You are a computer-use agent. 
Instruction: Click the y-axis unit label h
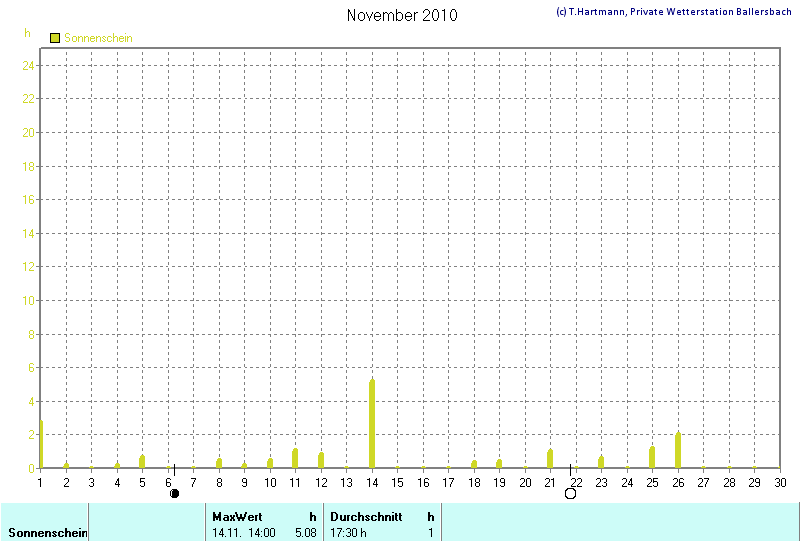pyautogui.click(x=27, y=33)
